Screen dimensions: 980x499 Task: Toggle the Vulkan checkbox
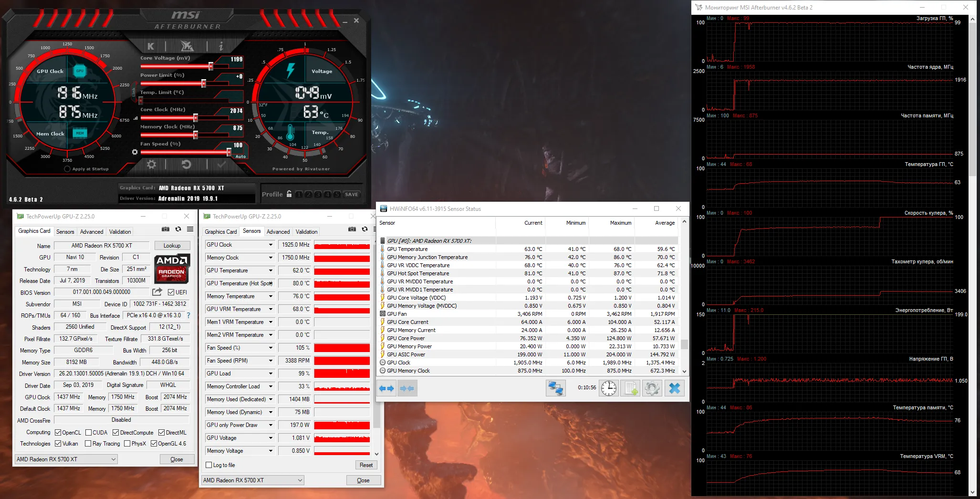[x=58, y=444]
